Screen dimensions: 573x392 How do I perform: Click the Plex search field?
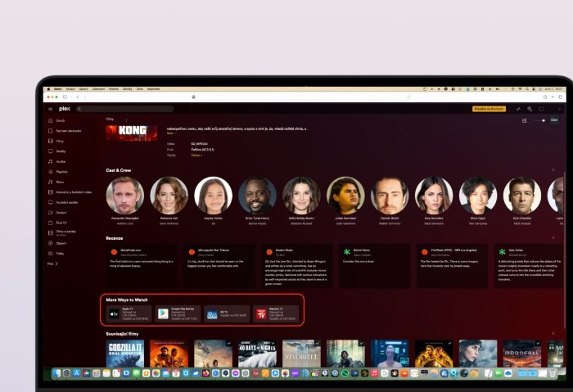tap(125, 109)
